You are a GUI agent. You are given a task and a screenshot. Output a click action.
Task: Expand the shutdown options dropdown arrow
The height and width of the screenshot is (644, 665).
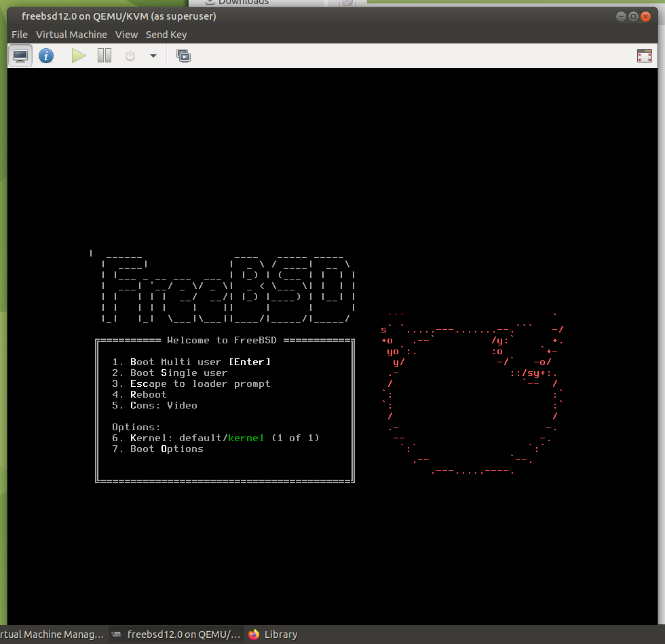(x=153, y=56)
